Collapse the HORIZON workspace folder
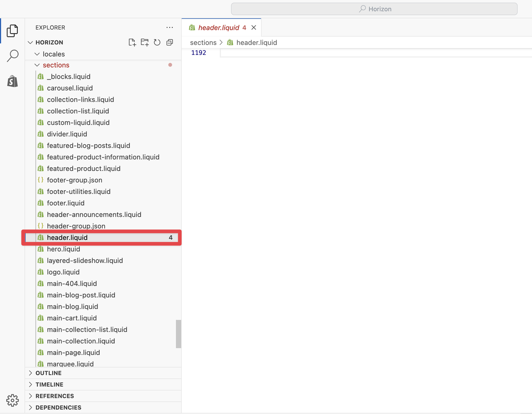Screen dimensions: 532x414 [x=30, y=42]
